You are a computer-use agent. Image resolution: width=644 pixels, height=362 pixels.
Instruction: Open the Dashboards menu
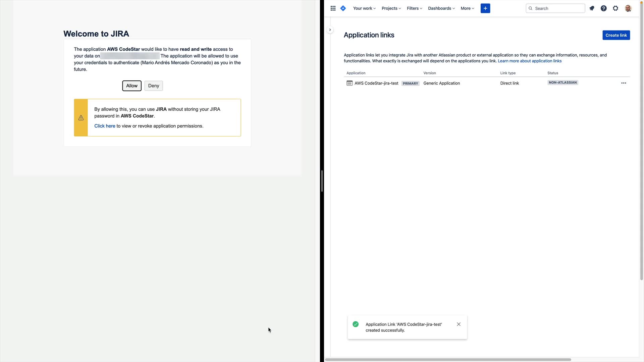(441, 8)
